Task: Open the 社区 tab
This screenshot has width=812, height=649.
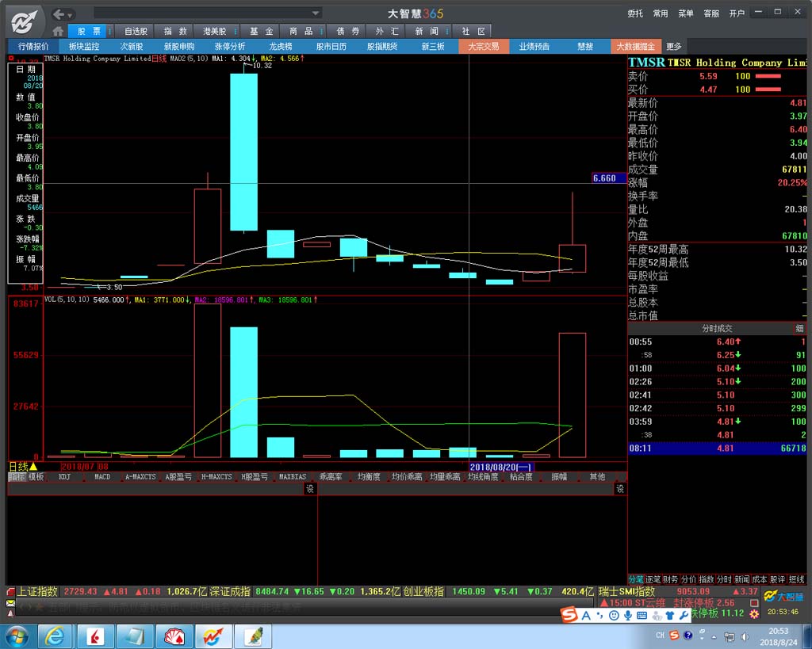Action: coord(473,32)
